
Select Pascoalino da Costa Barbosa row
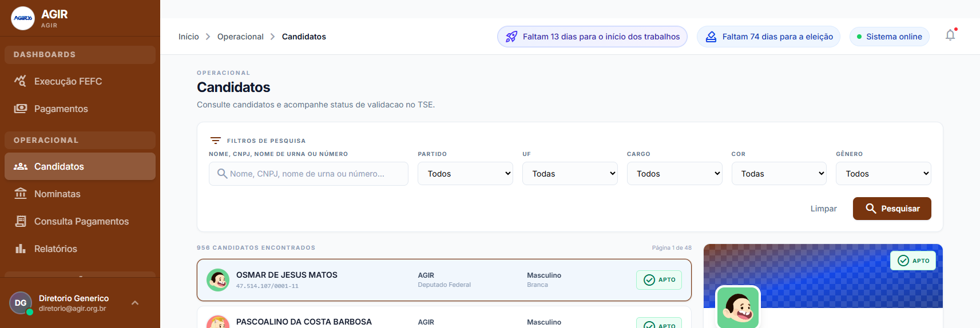coord(444,318)
